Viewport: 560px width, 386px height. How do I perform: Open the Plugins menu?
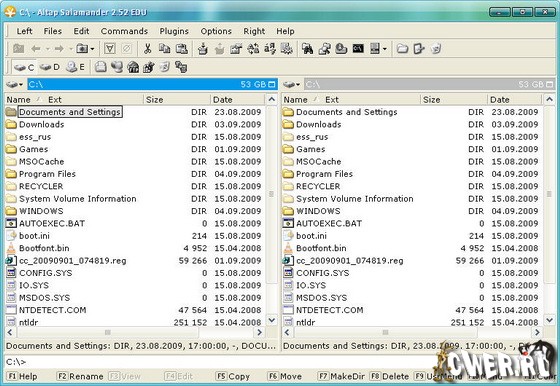pos(174,31)
